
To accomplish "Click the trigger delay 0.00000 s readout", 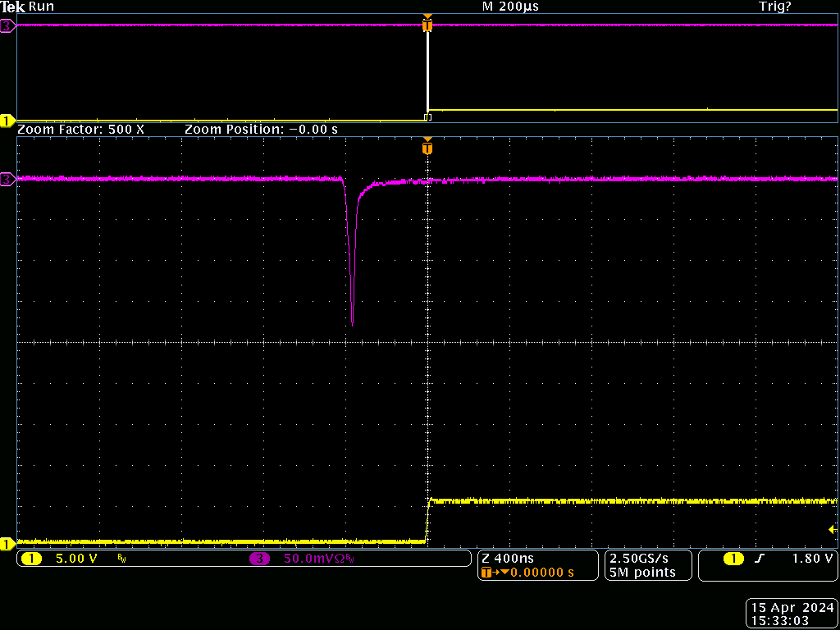I will tap(533, 572).
